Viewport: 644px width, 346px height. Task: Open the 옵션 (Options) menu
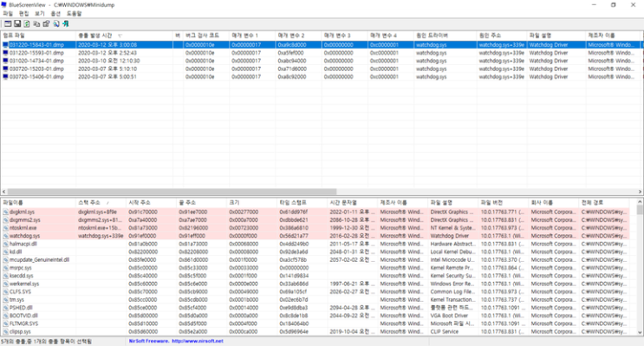click(55, 14)
